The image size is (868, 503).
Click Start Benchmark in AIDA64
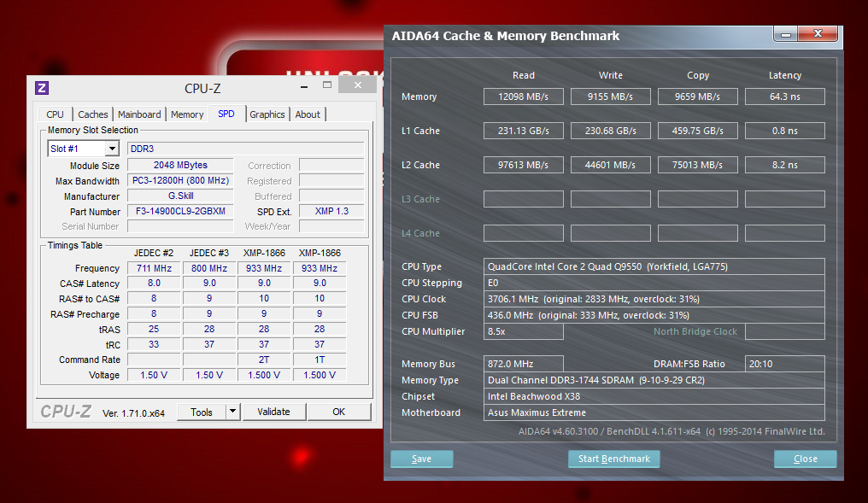pyautogui.click(x=614, y=459)
